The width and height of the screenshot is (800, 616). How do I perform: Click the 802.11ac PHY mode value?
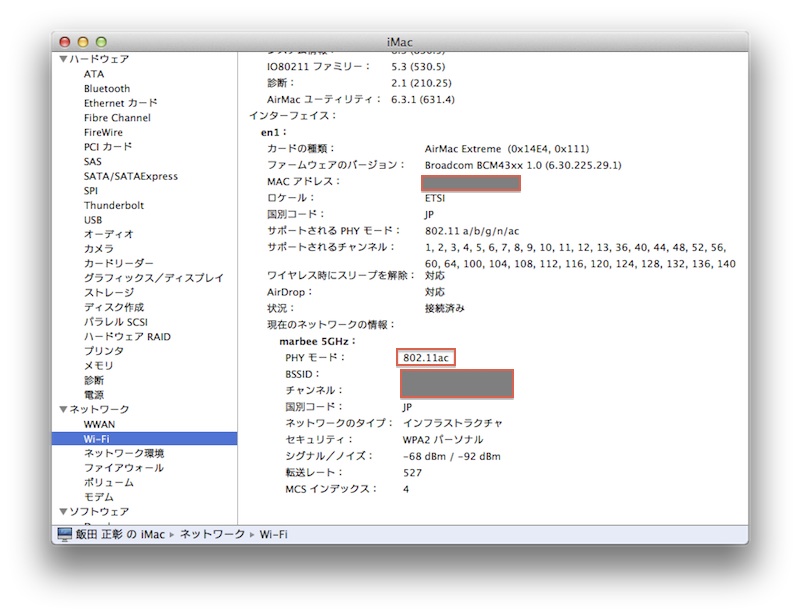click(x=425, y=357)
